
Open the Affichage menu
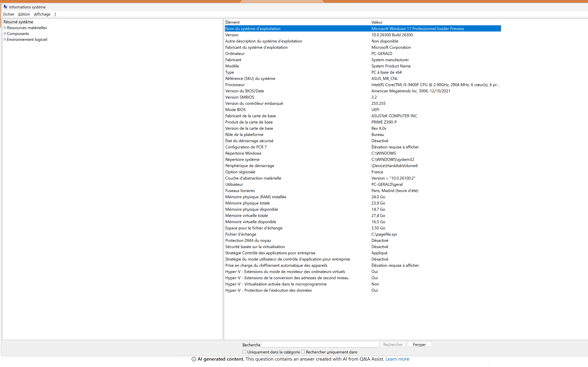click(x=42, y=14)
